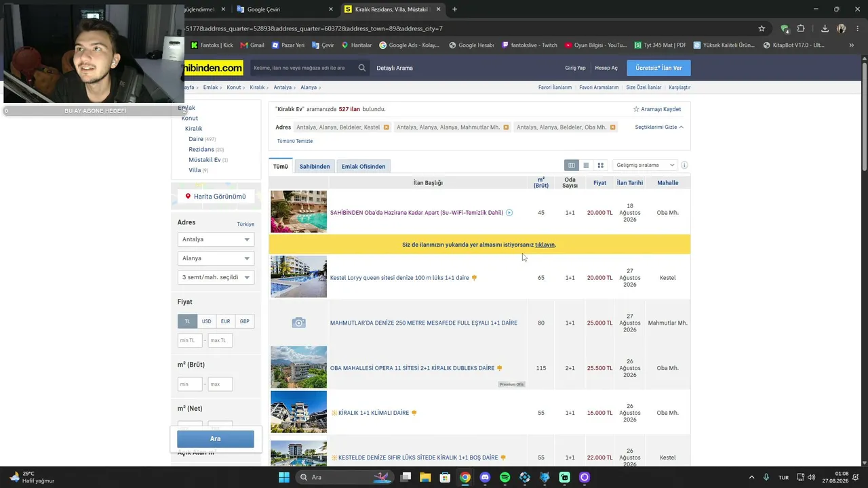Close the Google Çeviri tab
This screenshot has width=868, height=488.
331,9
